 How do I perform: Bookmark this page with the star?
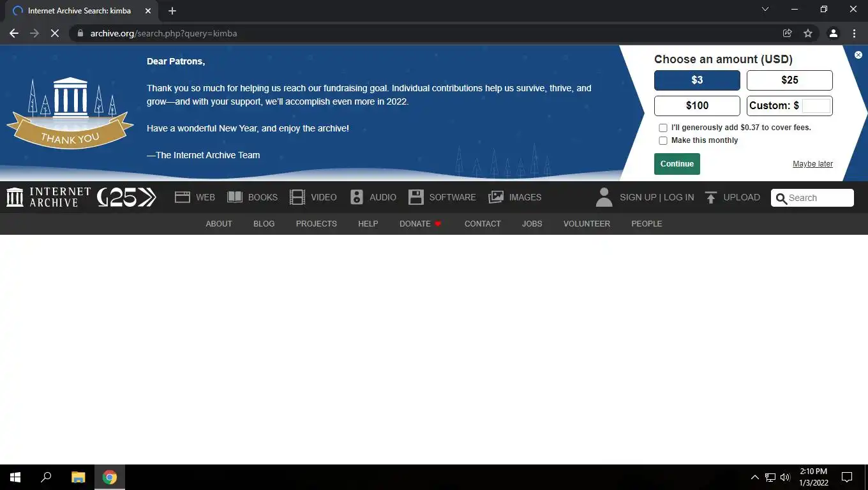(808, 33)
